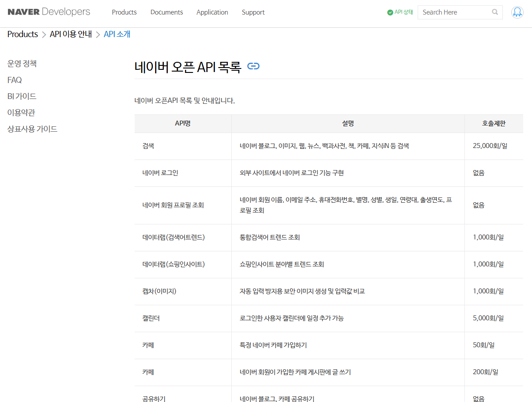Click the 50회/일 limit value
532x402 pixels.
tap(483, 345)
